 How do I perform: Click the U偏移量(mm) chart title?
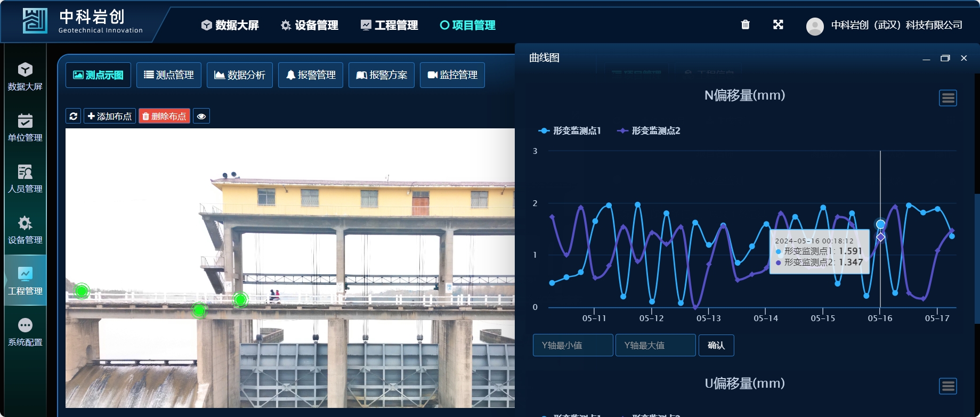[x=745, y=383]
